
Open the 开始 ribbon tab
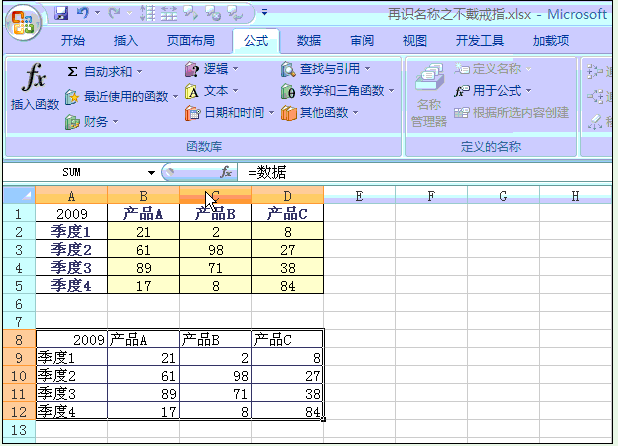click(x=73, y=41)
